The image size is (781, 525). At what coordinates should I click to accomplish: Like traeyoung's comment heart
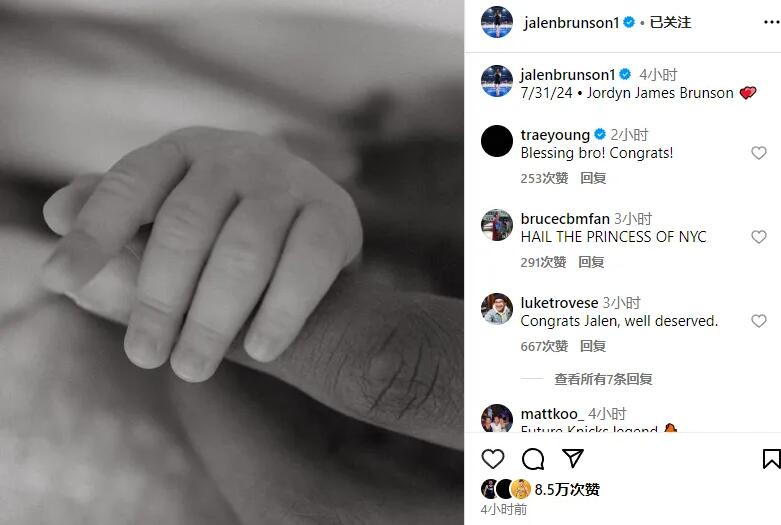point(759,152)
